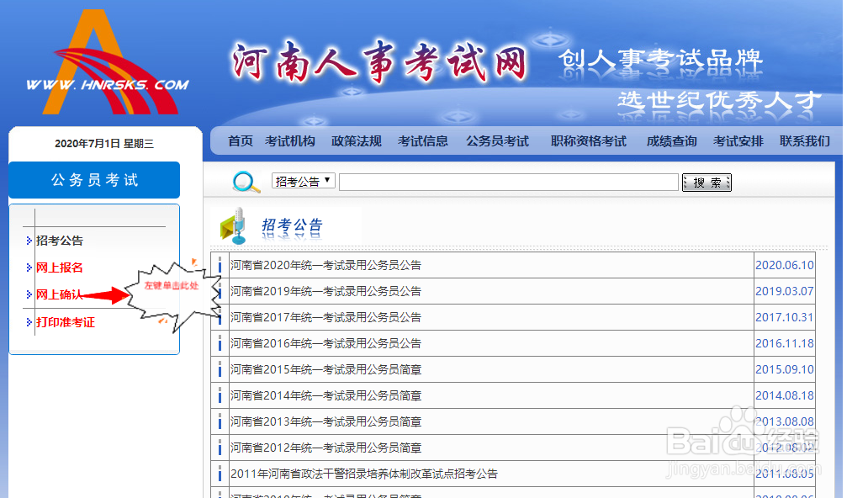The image size is (868, 498).
Task: Click the magnifying glass search icon
Action: click(245, 180)
